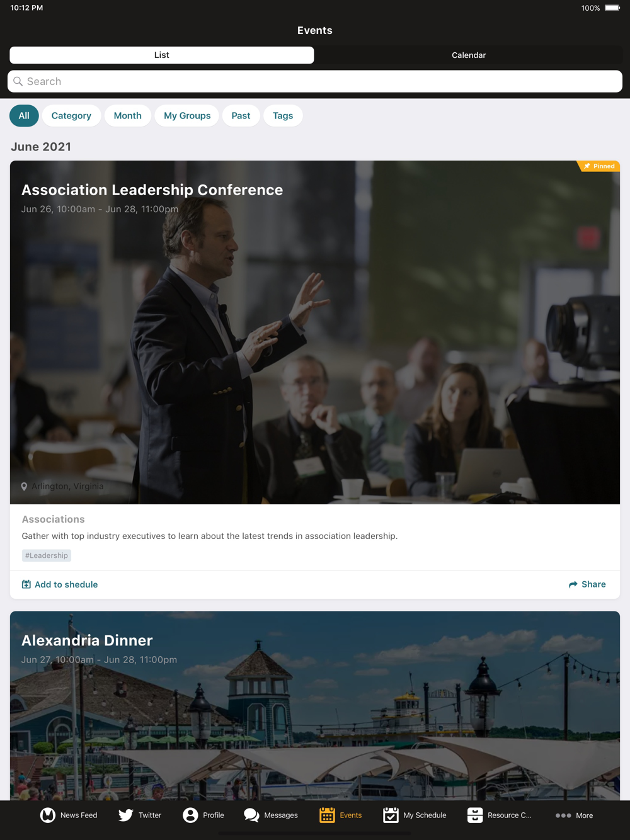Image resolution: width=630 pixels, height=840 pixels.
Task: Tap the Twitter bird icon
Action: point(126,815)
